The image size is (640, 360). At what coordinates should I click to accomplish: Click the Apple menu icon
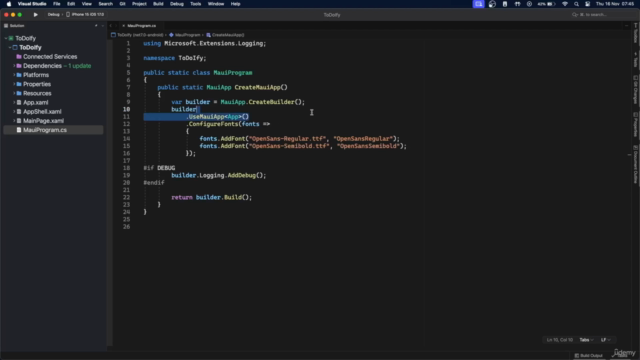[9, 4]
